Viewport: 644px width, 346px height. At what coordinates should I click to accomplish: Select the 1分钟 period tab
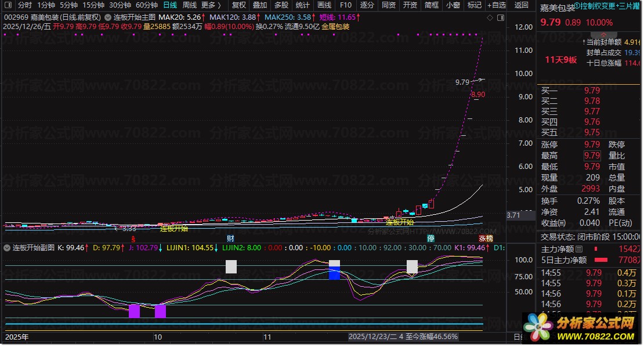tap(46, 5)
